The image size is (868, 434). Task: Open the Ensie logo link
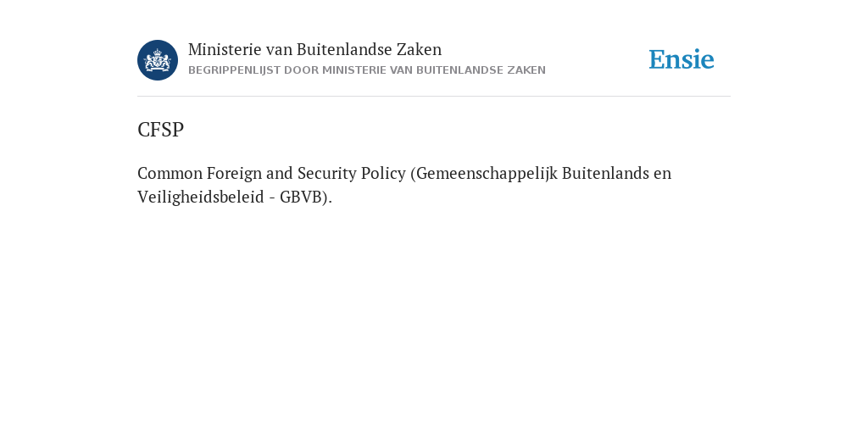[x=682, y=59]
